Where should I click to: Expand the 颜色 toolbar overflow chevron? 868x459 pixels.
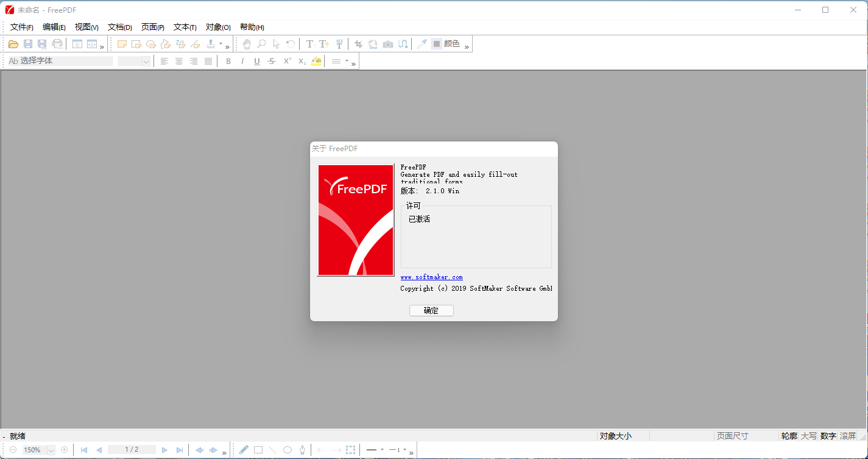467,47
